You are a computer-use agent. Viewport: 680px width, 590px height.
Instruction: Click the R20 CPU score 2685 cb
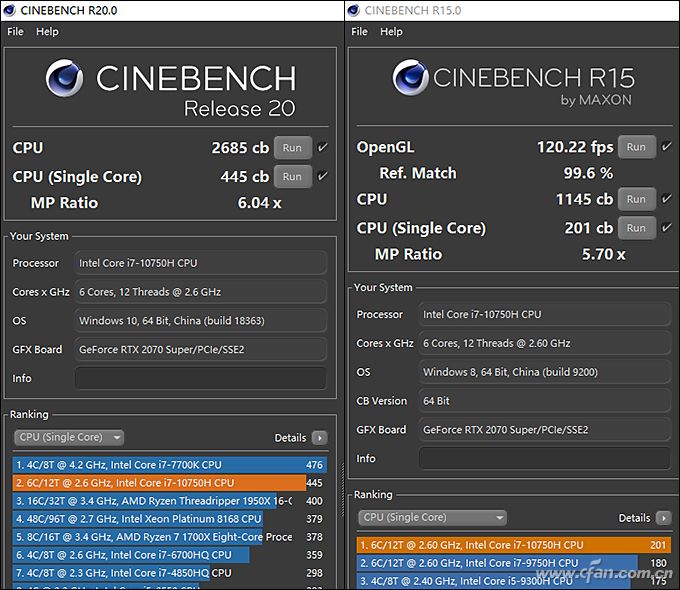(240, 148)
